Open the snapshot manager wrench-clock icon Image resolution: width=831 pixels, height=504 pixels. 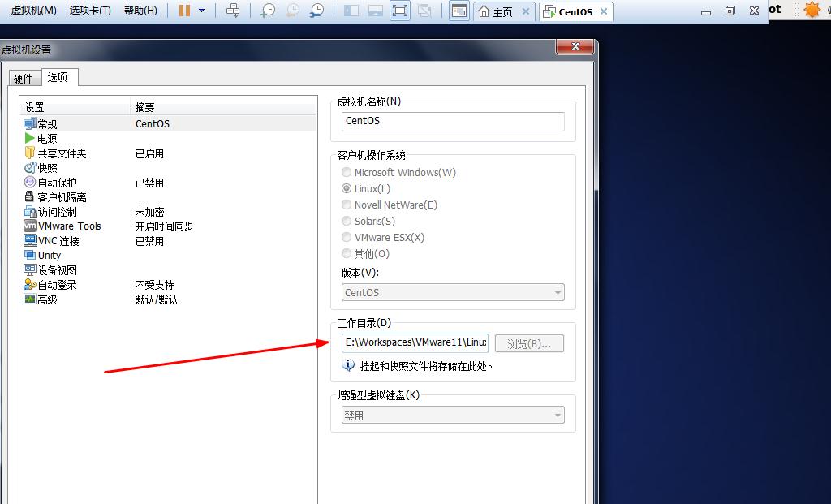(x=317, y=11)
